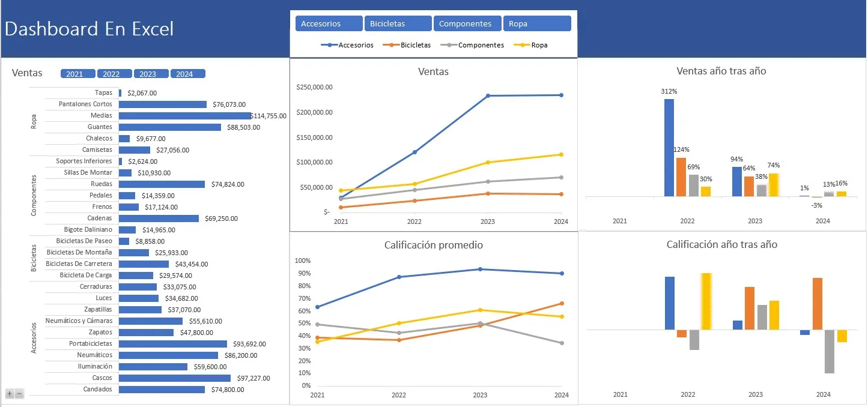The image size is (868, 407).
Task: Click the 312% data label
Action: pyautogui.click(x=669, y=92)
